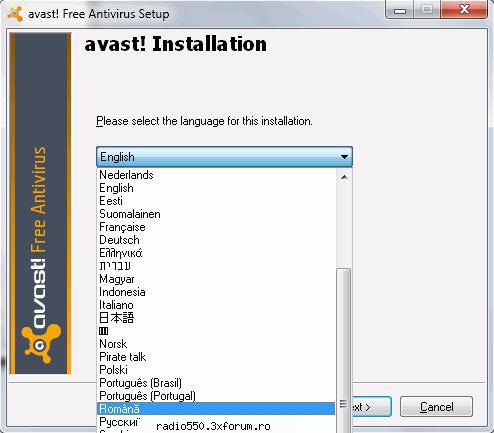Choose Pirate talk language option

coord(216,357)
